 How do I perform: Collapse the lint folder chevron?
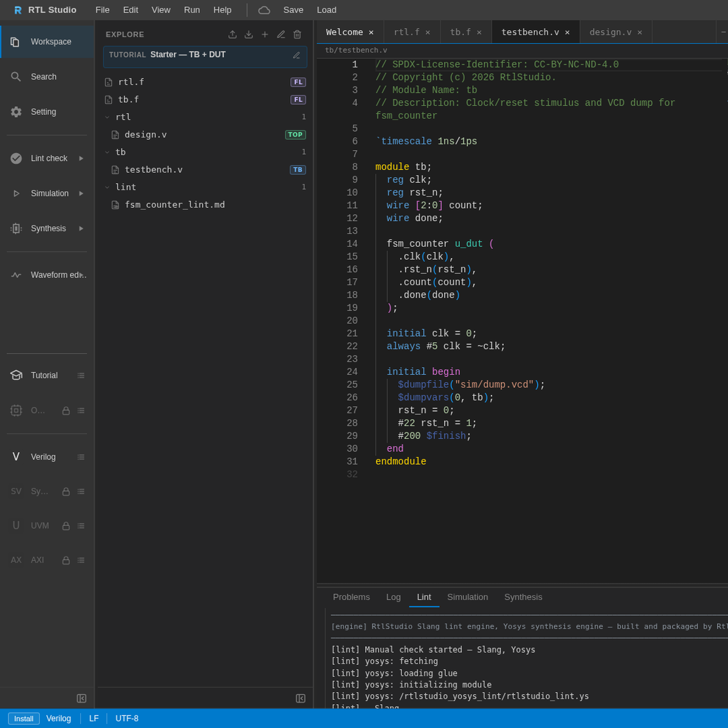107,187
